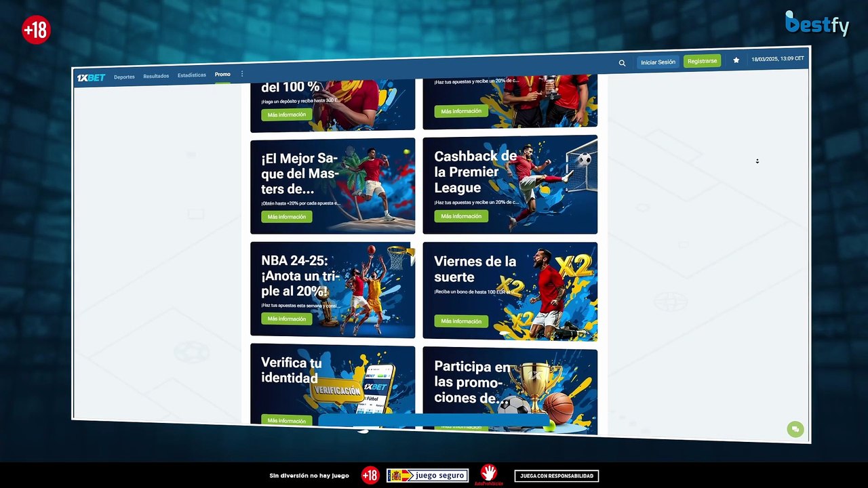Open the Viernes de la suerte promo card
Viewport: 868px width, 488px height.
[x=510, y=291]
